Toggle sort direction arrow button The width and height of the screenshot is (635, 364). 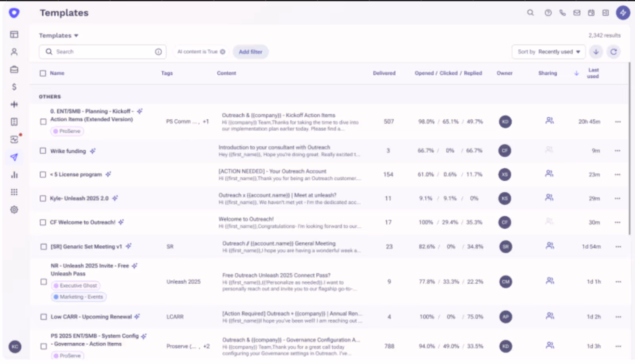(596, 52)
